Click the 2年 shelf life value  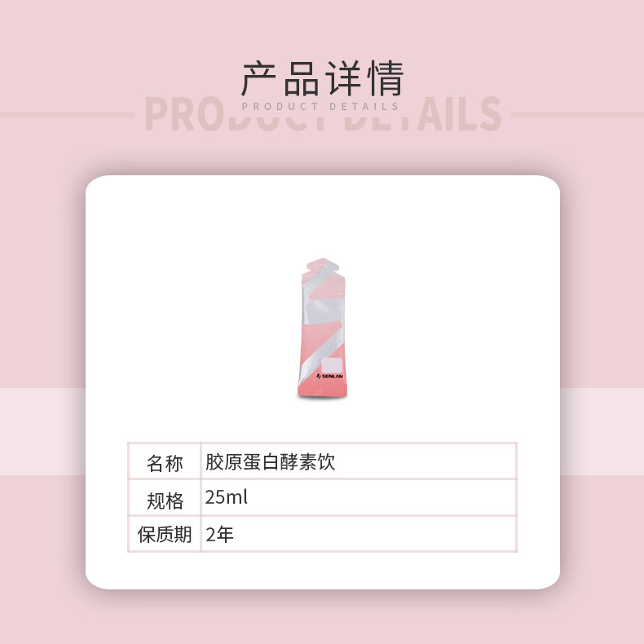tap(220, 534)
